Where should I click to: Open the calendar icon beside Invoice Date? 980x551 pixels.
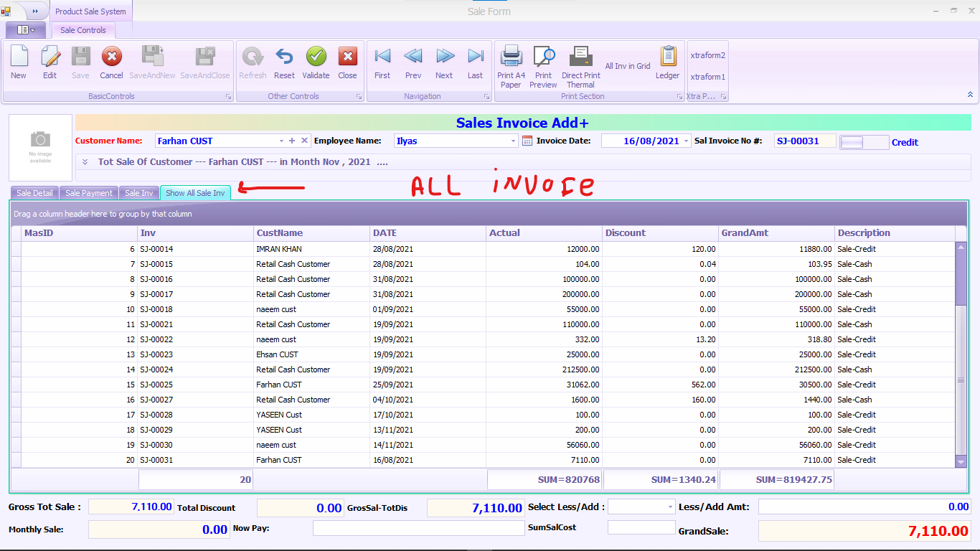[x=527, y=141]
